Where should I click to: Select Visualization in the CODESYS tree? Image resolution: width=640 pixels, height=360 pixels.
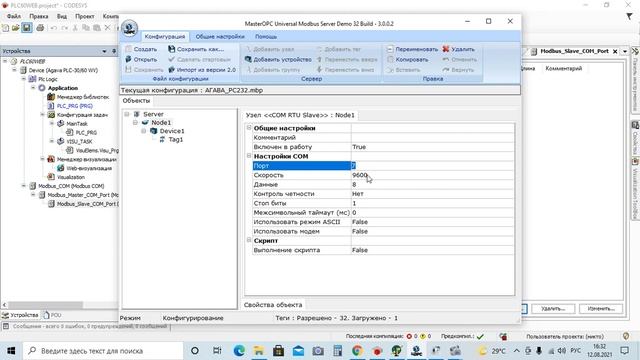[x=71, y=177]
